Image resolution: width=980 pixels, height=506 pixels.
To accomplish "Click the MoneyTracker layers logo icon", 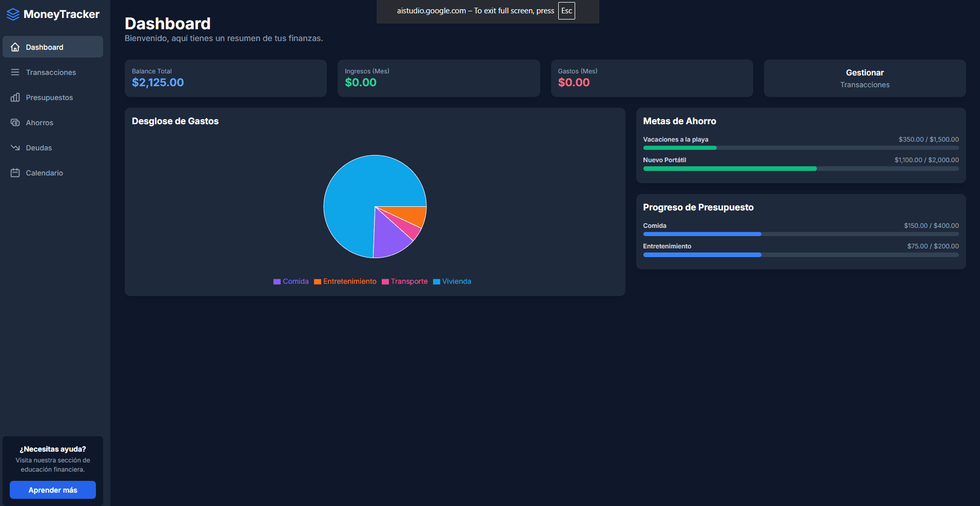I will pyautogui.click(x=12, y=14).
